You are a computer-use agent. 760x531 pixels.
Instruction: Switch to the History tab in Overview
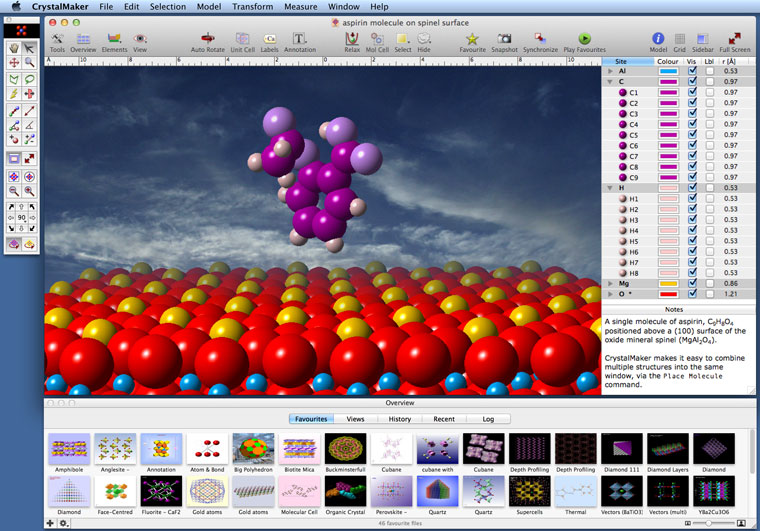[x=399, y=419]
